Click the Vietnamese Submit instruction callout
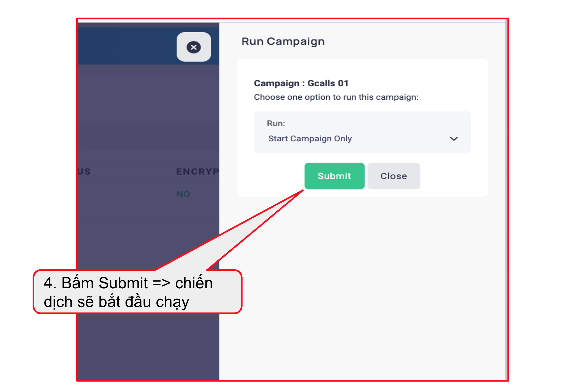The image size is (581, 392). [x=137, y=292]
